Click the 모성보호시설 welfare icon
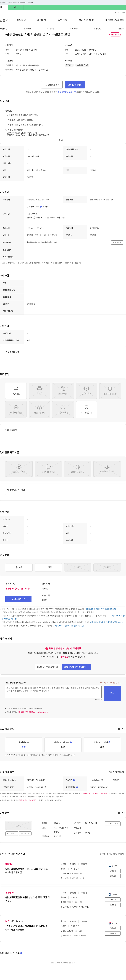Viewport: 126px width, 980px height. pos(63,409)
